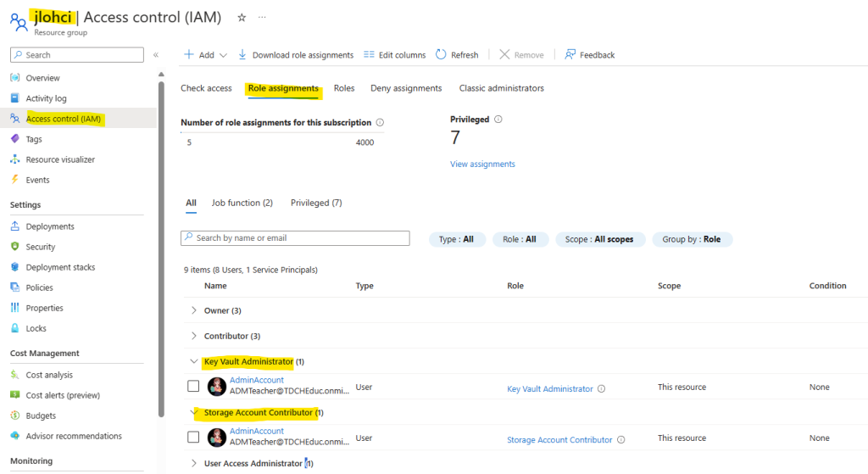Open the Classic administrators tab
The width and height of the screenshot is (868, 474).
click(x=502, y=88)
